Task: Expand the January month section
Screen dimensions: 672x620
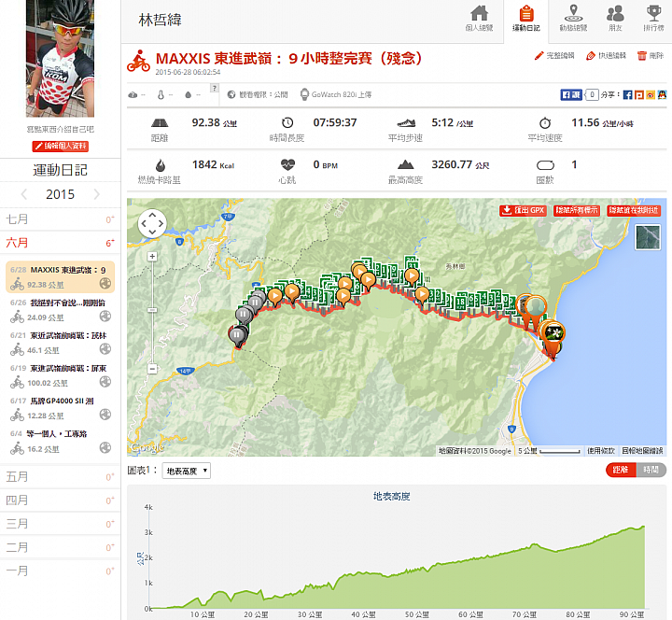Action: click(60, 571)
